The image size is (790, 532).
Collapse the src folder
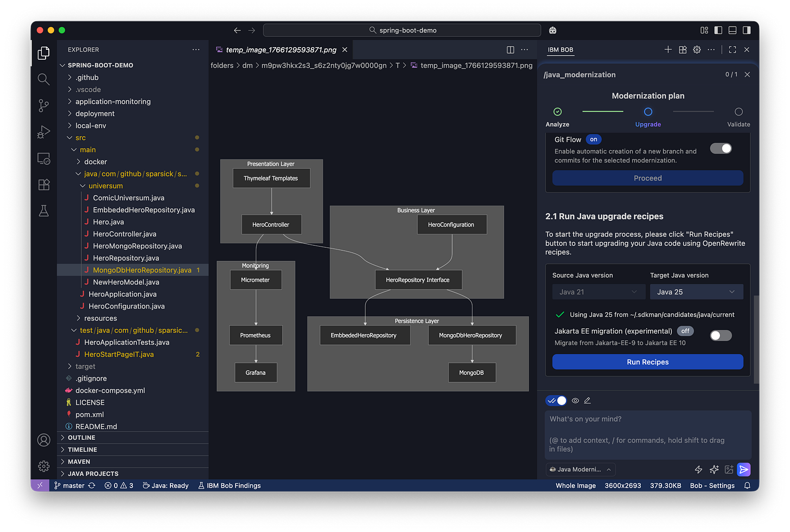(132, 138)
